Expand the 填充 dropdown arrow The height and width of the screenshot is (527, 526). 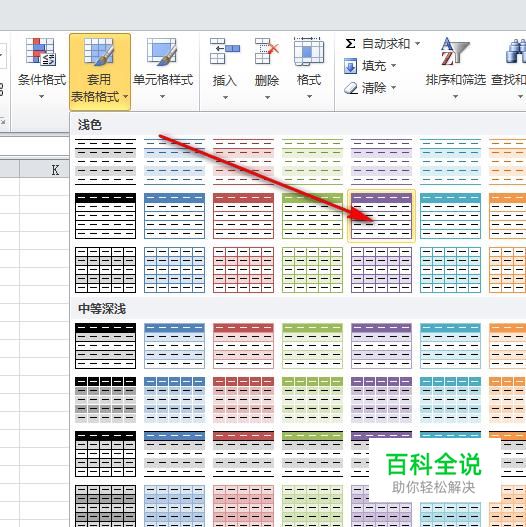tap(393, 66)
